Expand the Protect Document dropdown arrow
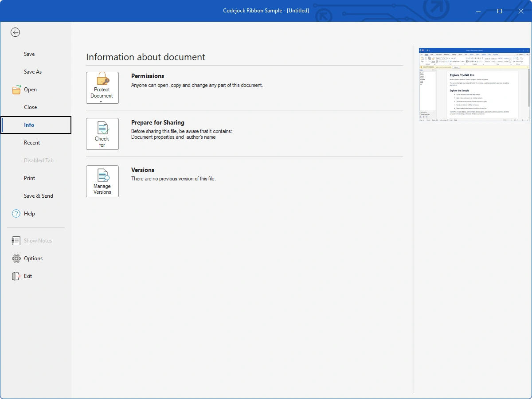532x399 pixels. [x=101, y=102]
